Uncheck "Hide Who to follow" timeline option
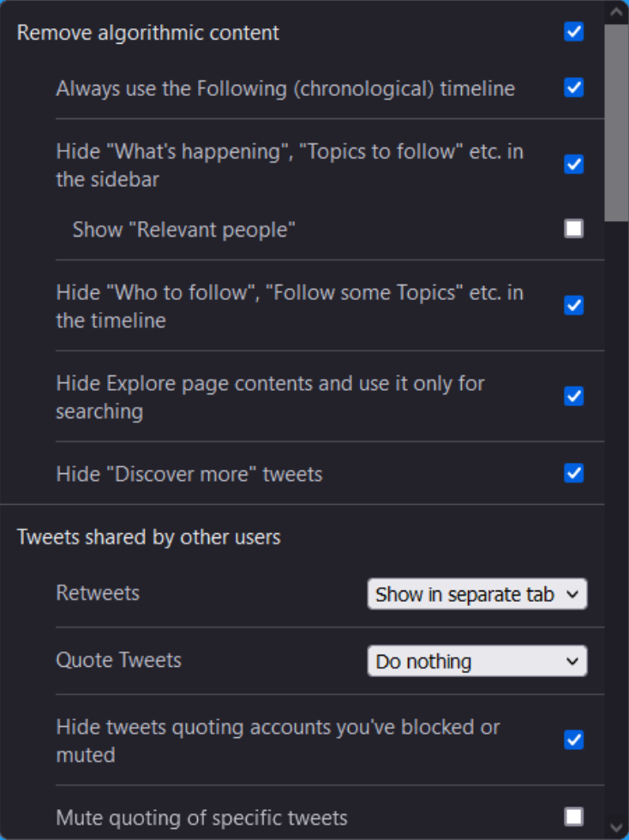Screen dimensions: 629x840 (573, 304)
